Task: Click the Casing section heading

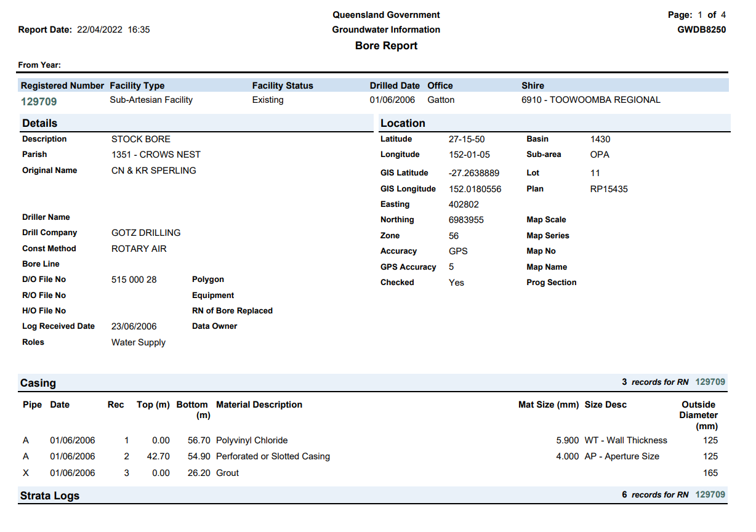Action: click(x=38, y=383)
